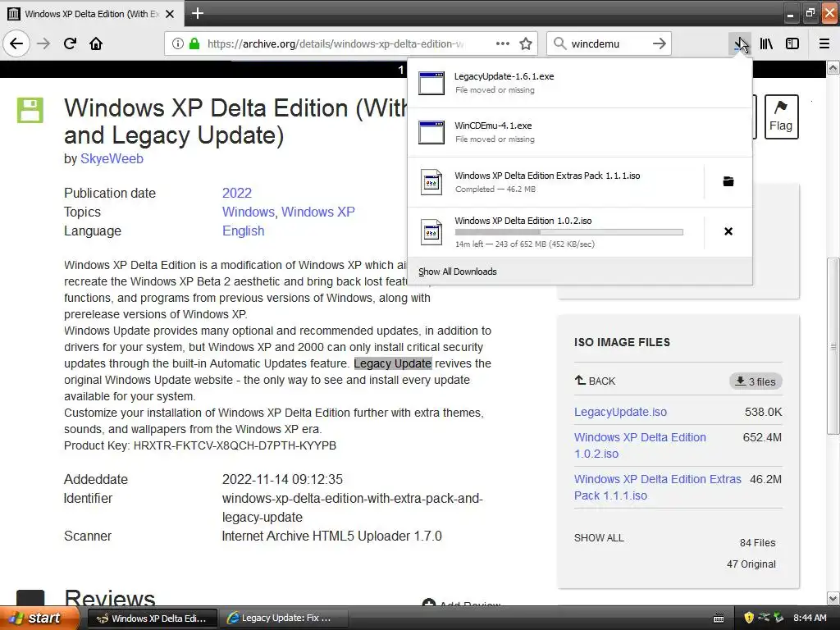Click the Addeddate value 2022-11-14 09:12:35
Image resolution: width=840 pixels, height=630 pixels.
282,479
